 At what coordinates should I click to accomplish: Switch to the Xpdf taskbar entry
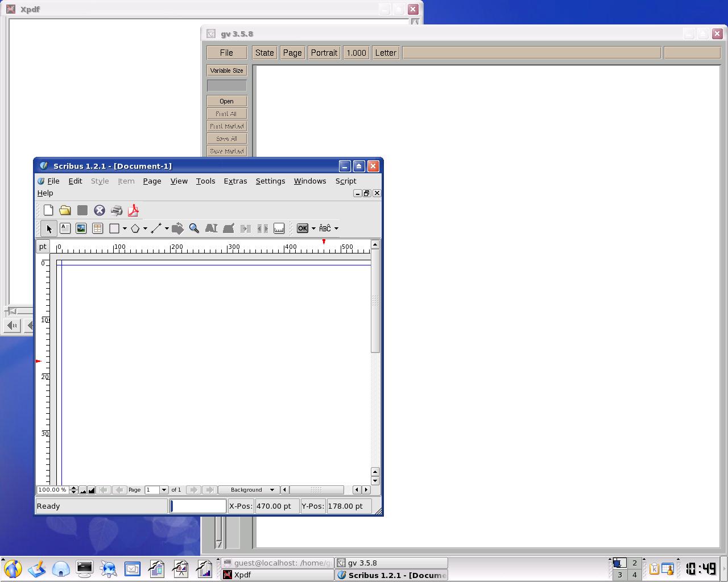(x=278, y=575)
